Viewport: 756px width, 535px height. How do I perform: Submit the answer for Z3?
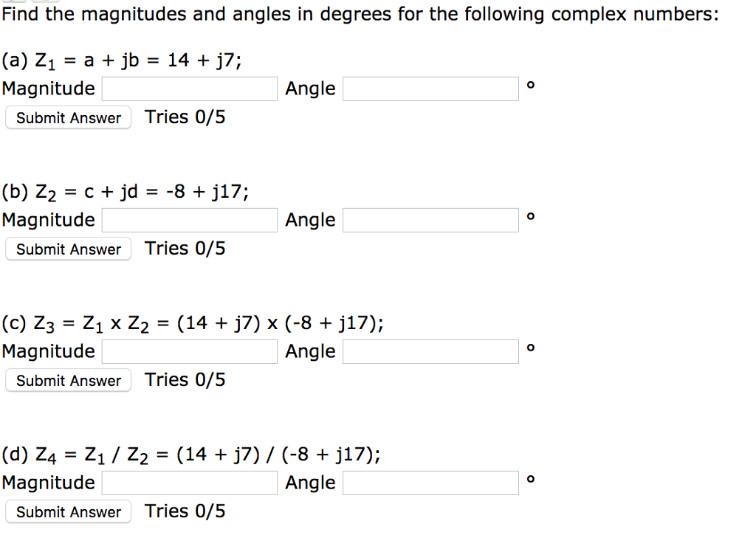[67, 380]
